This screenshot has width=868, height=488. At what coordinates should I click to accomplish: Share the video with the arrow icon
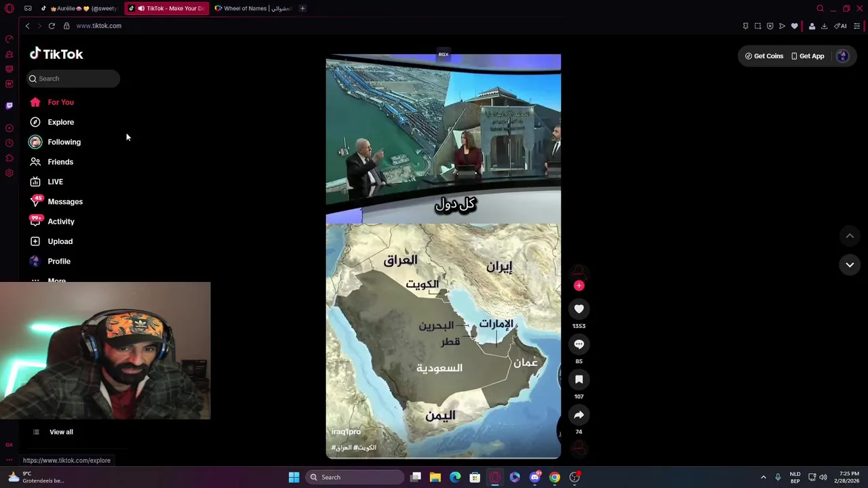(x=579, y=415)
